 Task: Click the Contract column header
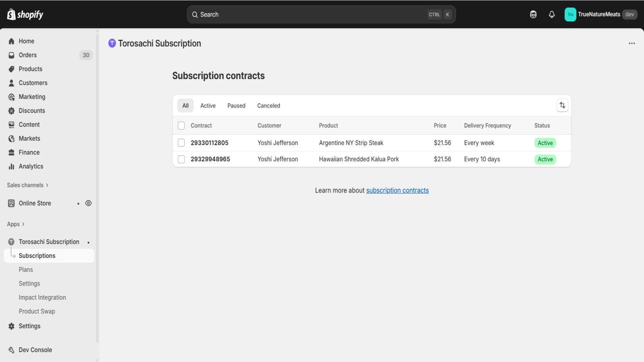(201, 125)
